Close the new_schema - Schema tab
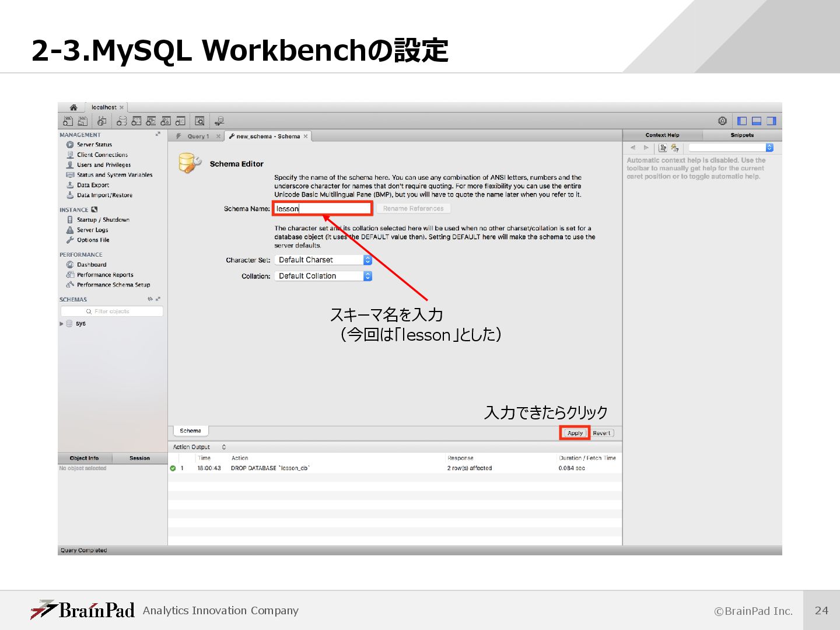 coord(306,136)
